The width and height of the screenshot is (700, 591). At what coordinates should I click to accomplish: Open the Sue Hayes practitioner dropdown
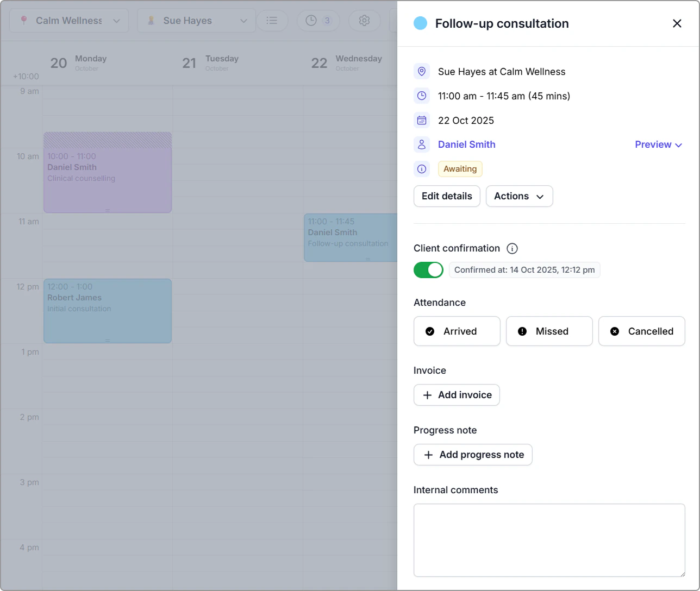(x=196, y=21)
